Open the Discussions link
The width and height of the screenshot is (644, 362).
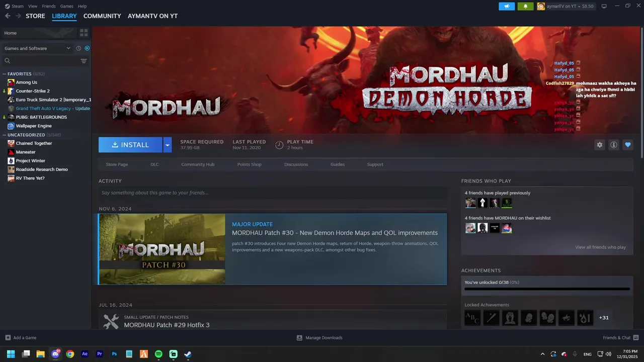[296, 164]
